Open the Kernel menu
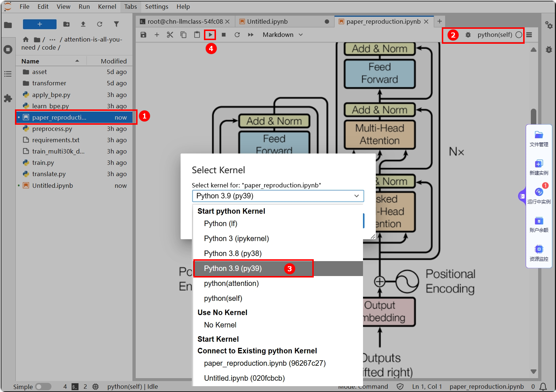This screenshot has width=556, height=392. pos(107,7)
